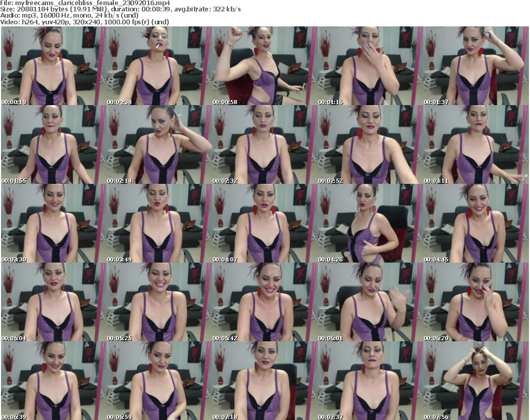Open the thumbnail marked 00:01:37

476,66
